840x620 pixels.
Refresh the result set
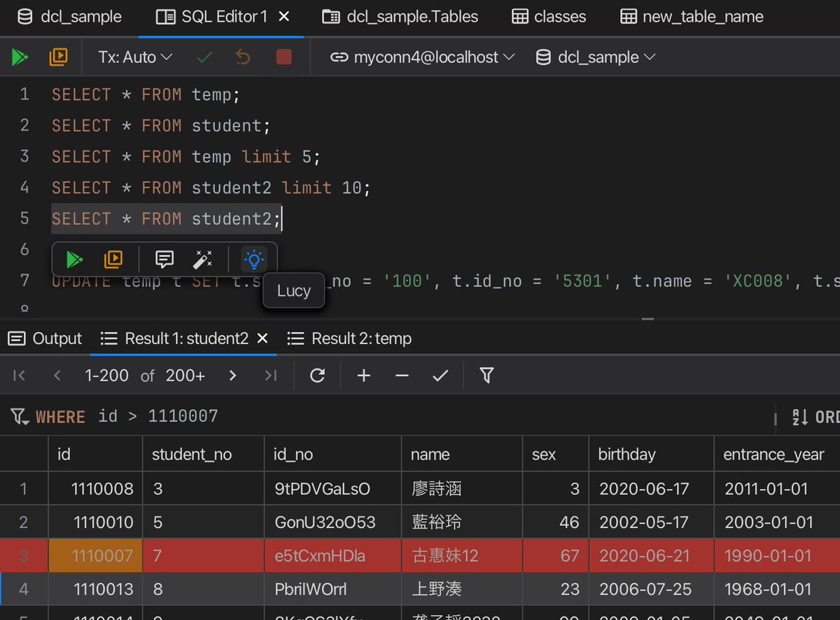(317, 376)
